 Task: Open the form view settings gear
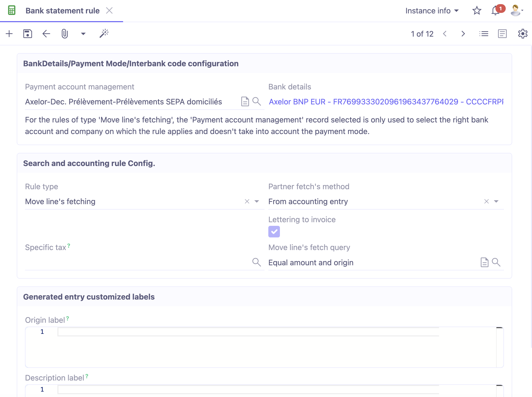coord(522,34)
